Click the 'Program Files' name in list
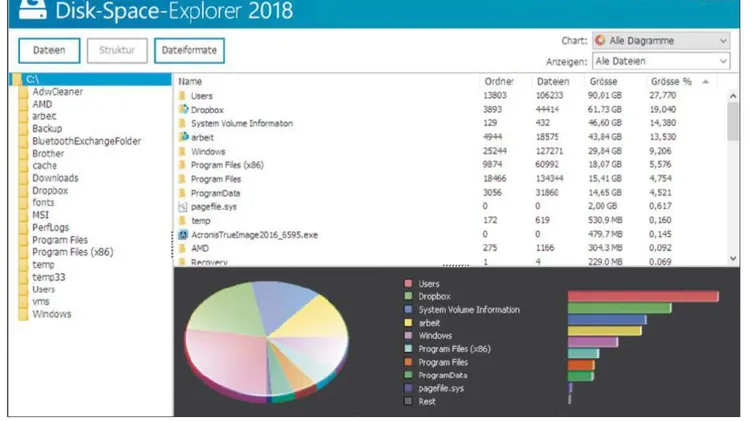 [x=216, y=179]
